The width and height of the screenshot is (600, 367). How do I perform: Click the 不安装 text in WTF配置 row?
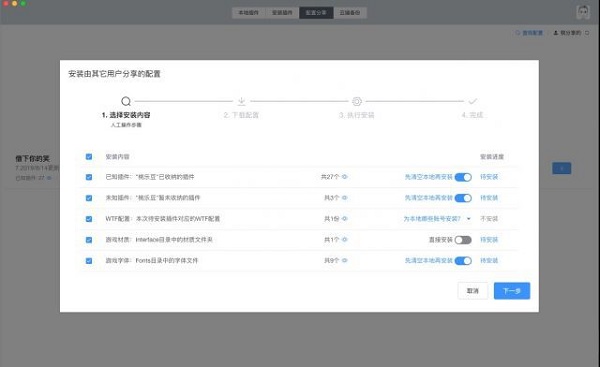click(x=489, y=219)
